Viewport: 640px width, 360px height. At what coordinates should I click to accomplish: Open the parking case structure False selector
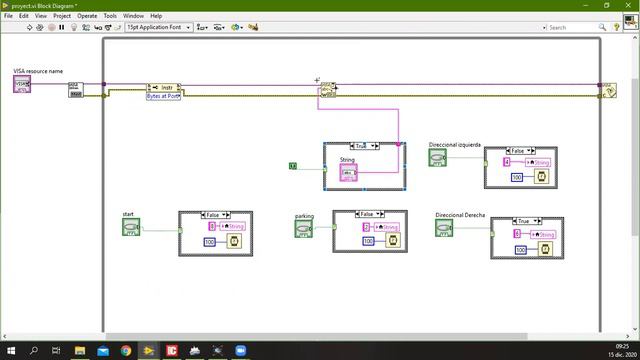370,214
